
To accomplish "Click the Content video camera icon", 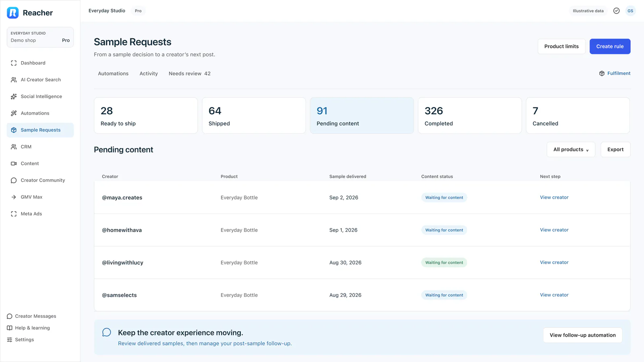I will coord(14,164).
